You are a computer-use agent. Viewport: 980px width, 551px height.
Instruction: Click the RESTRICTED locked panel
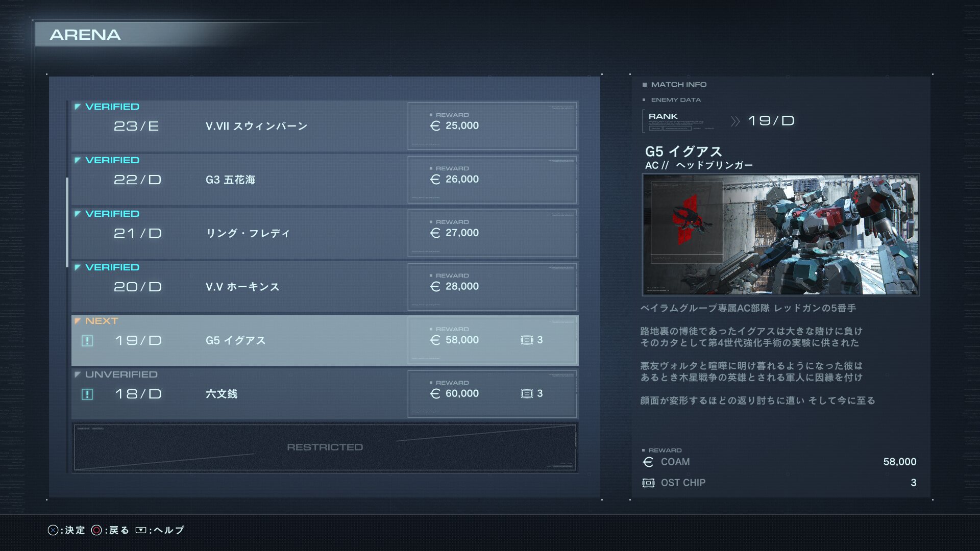coord(325,447)
